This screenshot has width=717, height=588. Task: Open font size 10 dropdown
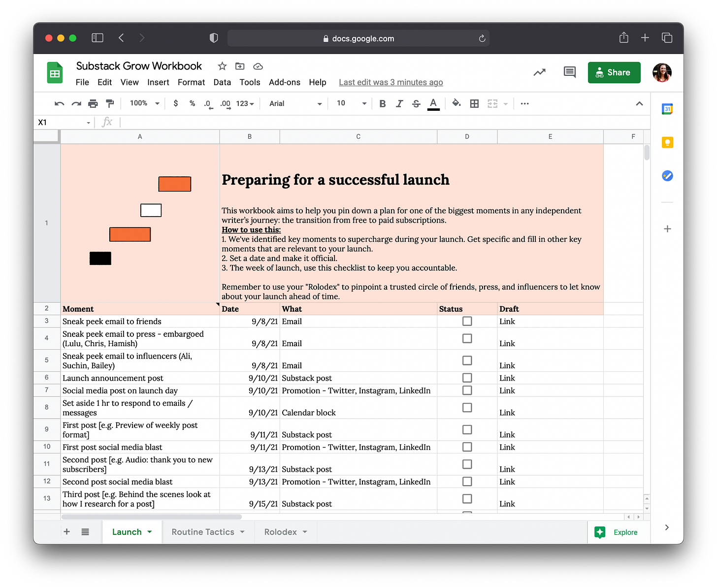(x=352, y=103)
